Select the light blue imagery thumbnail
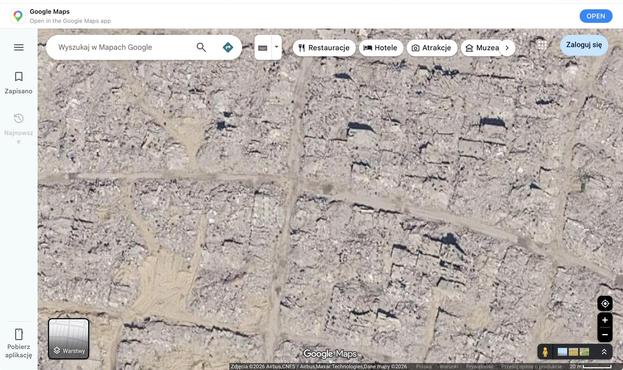This screenshot has width=623, height=370. tap(562, 352)
